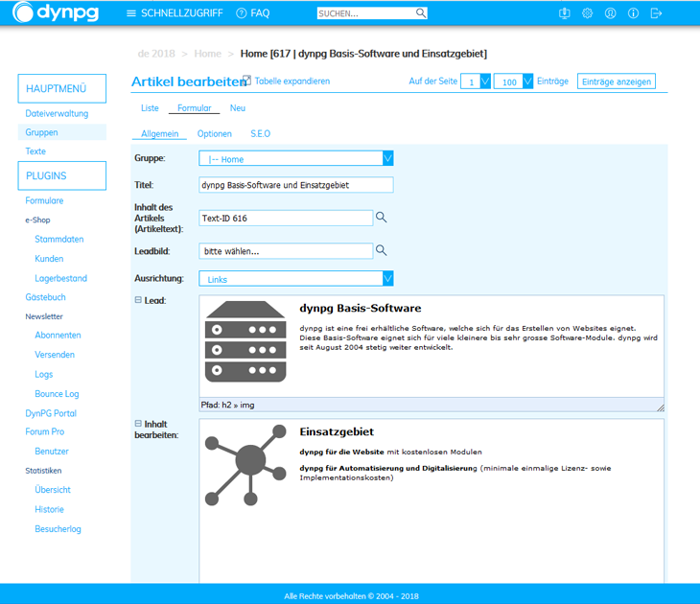This screenshot has width=700, height=604.
Task: Open the Ausrichtung dropdown showing Links
Action: pos(387,279)
